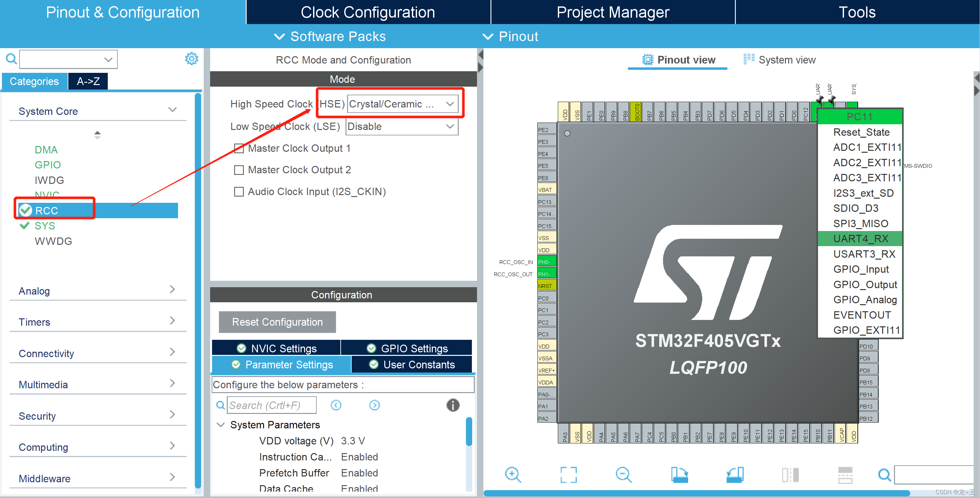Open the settings gear in the left panel
The height and width of the screenshot is (498, 980).
click(x=192, y=59)
